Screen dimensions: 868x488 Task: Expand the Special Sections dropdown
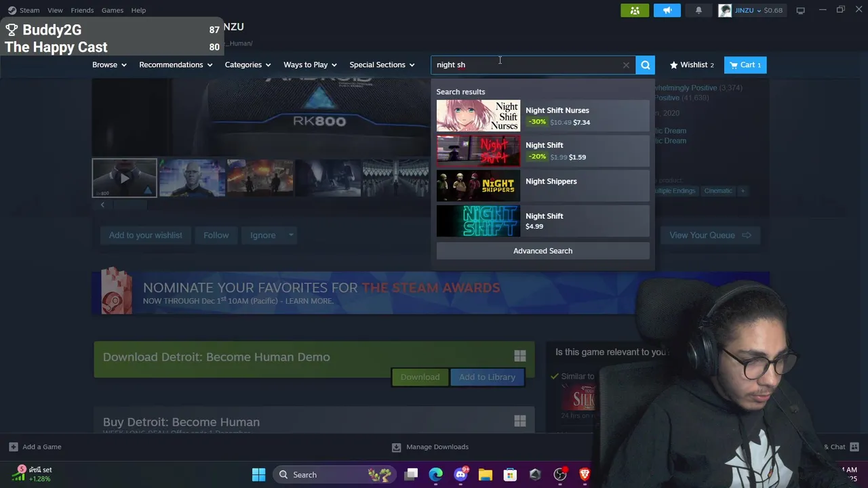[382, 65]
